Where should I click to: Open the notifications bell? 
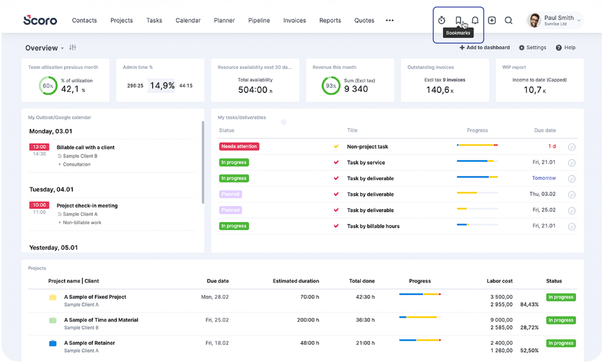[x=475, y=20]
